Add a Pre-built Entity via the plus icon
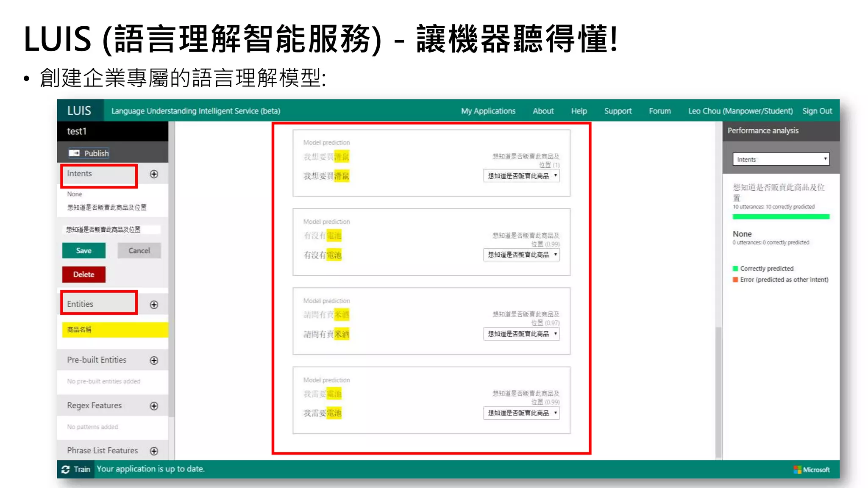This screenshot has width=868, height=488. point(154,360)
